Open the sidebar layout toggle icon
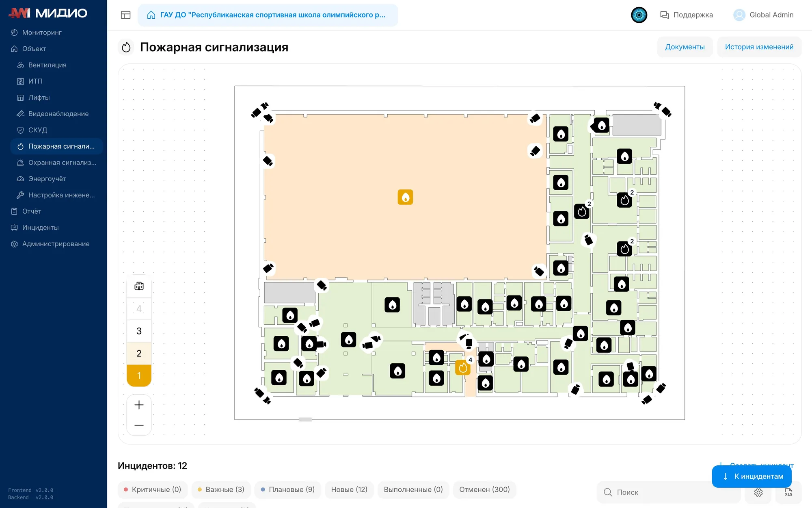The width and height of the screenshot is (812, 508). (x=126, y=15)
